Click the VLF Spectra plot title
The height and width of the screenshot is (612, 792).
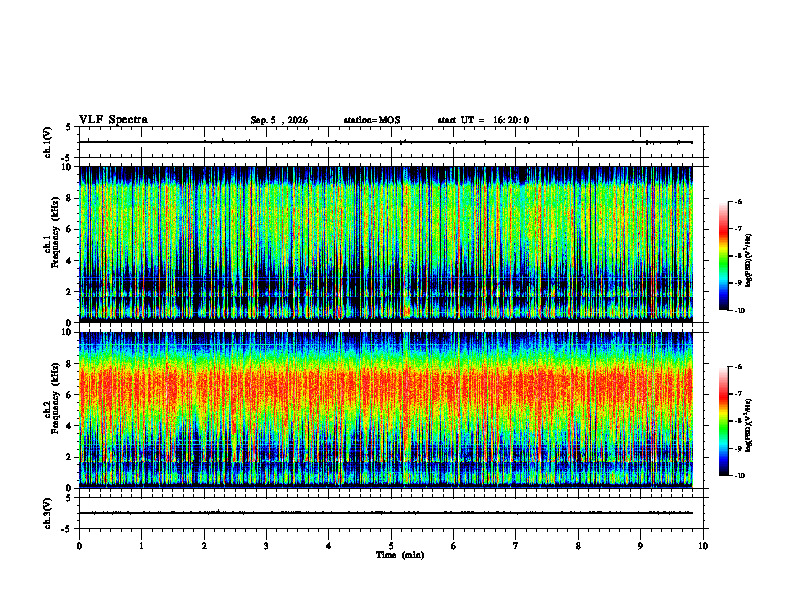pyautogui.click(x=113, y=120)
